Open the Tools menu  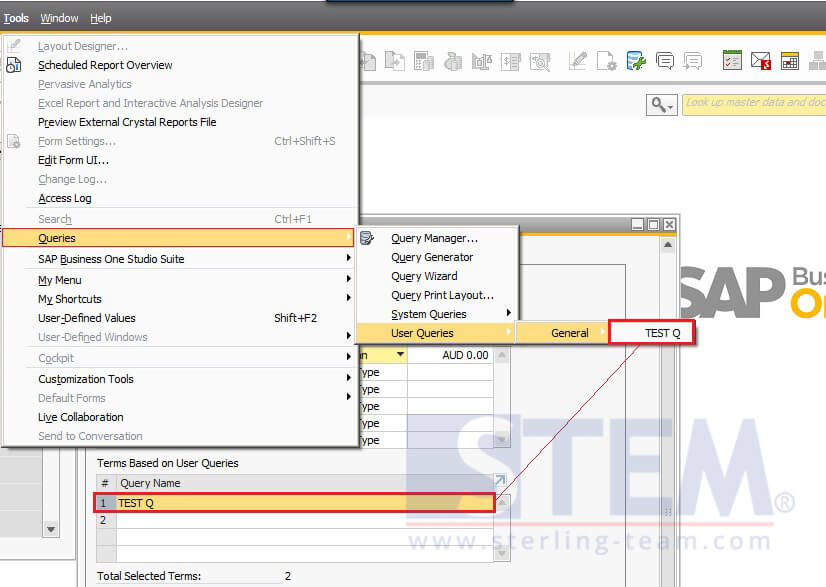point(16,18)
